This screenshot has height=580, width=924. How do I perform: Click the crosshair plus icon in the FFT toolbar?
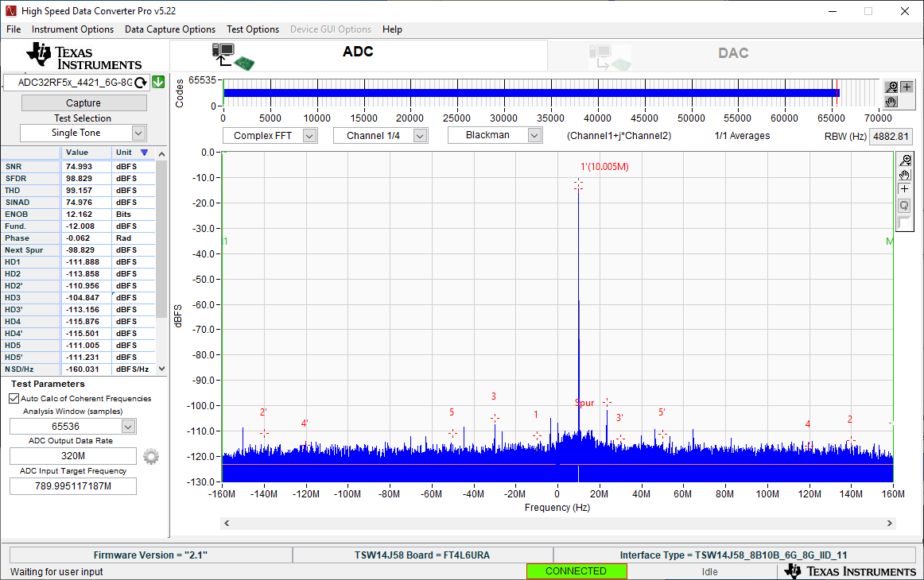pyautogui.click(x=904, y=188)
